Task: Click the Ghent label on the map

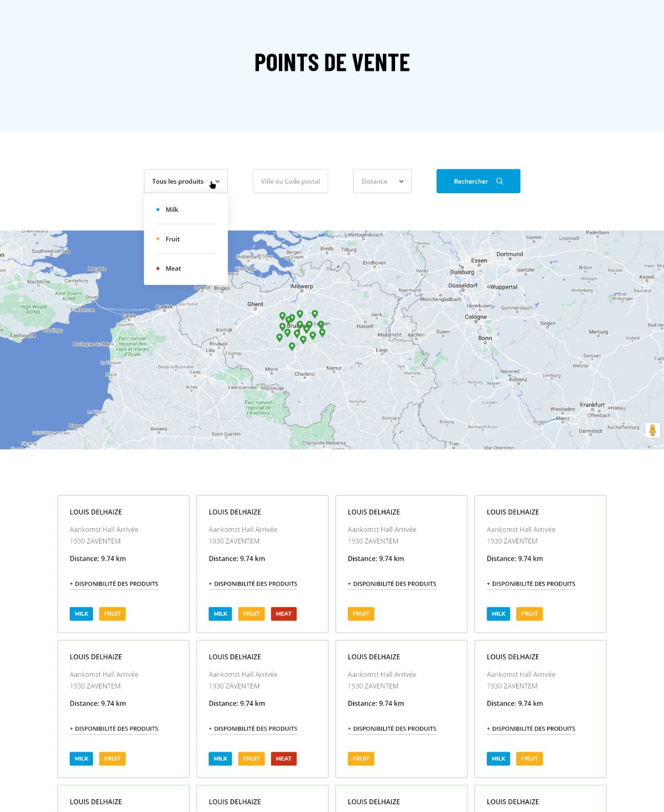Action: [x=255, y=304]
